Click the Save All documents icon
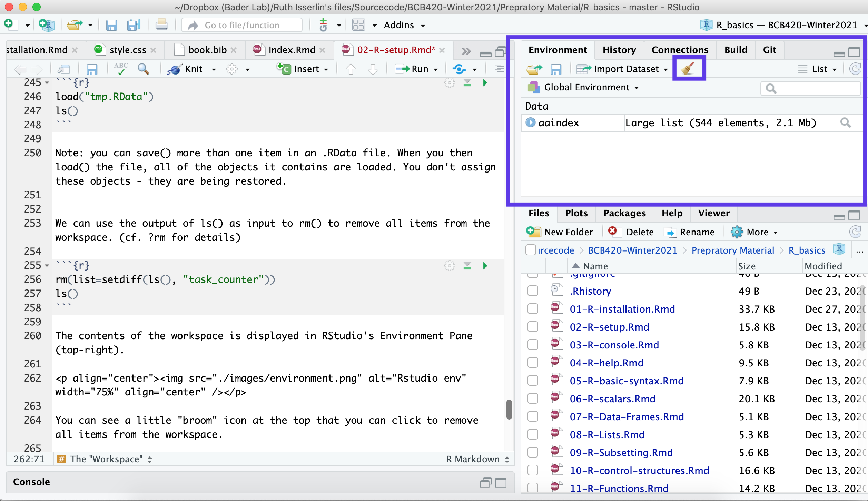 point(134,25)
